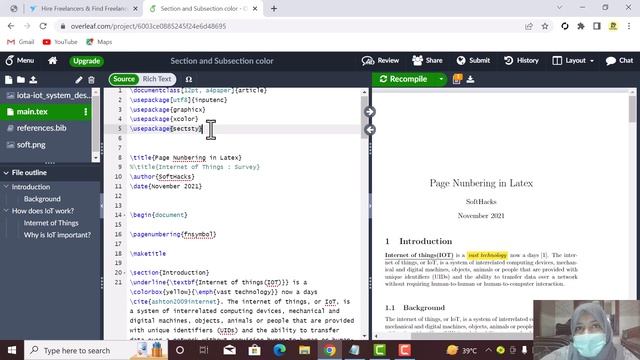The width and height of the screenshot is (640, 360).
Task: Go to code location in PDF arrow
Action: [x=370, y=111]
